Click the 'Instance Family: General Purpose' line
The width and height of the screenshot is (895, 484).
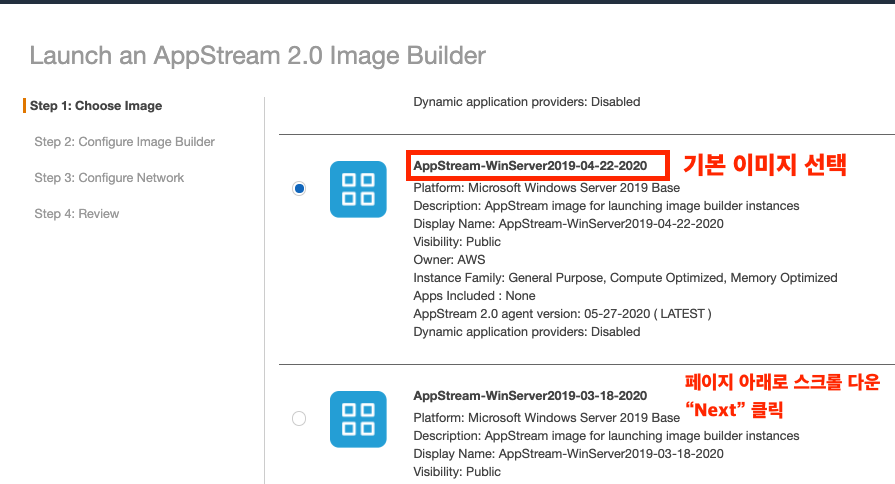pos(626,278)
